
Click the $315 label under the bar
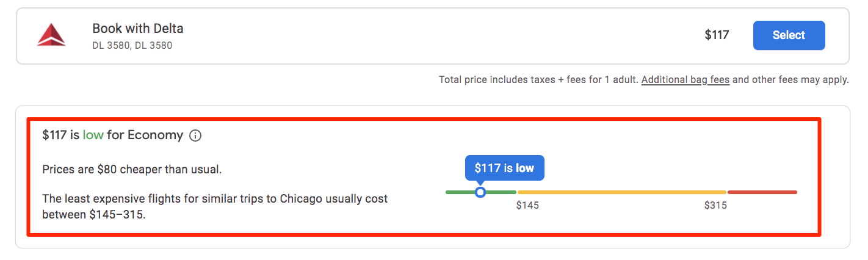click(x=715, y=206)
